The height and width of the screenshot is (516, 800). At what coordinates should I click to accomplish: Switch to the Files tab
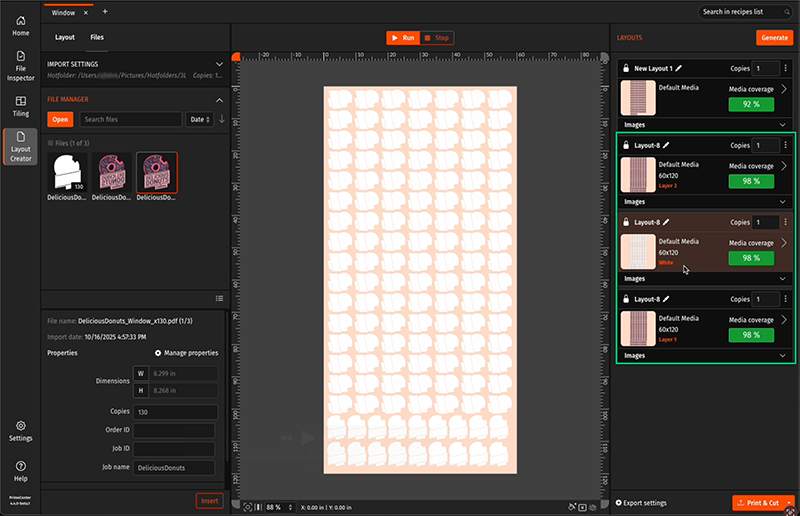tap(96, 37)
